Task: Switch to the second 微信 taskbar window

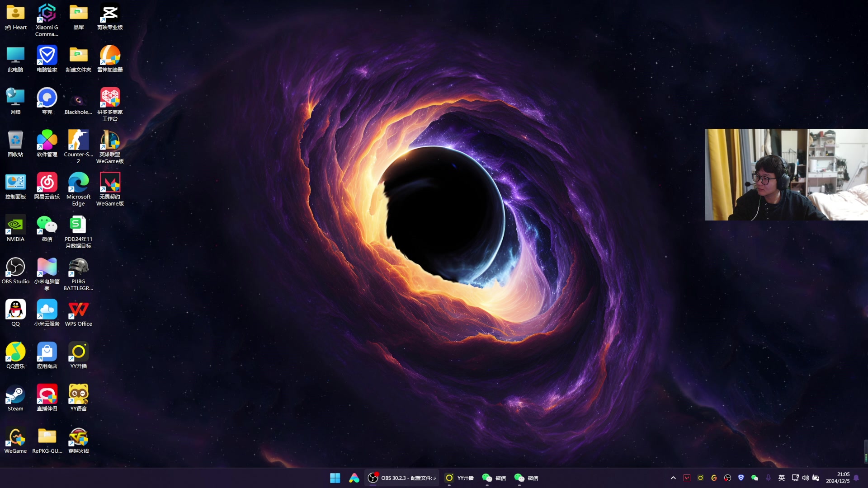Action: 526,478
